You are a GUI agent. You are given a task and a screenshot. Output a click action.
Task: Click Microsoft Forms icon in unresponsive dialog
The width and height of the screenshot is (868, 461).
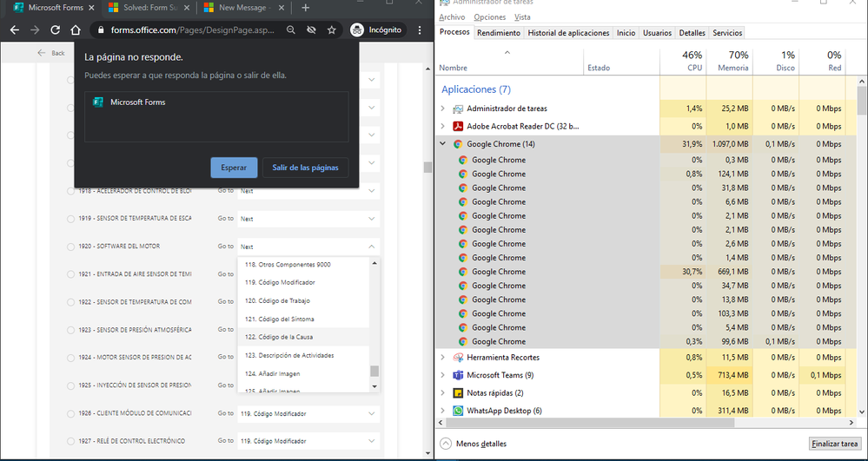pyautogui.click(x=98, y=102)
